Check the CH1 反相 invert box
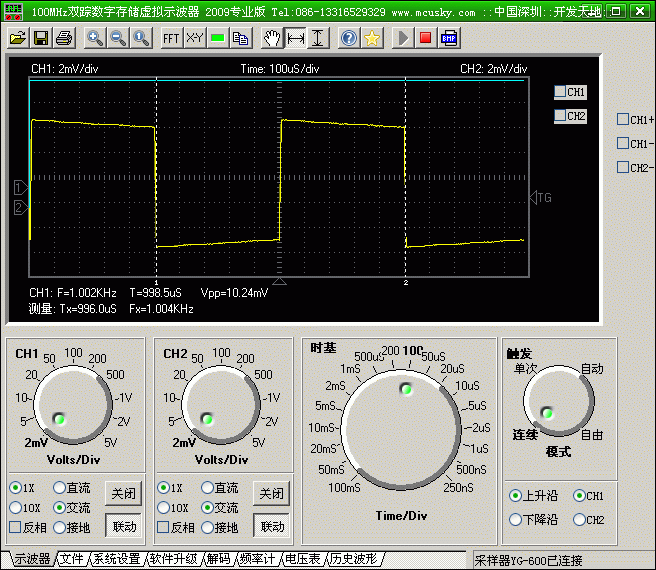 pyautogui.click(x=16, y=527)
